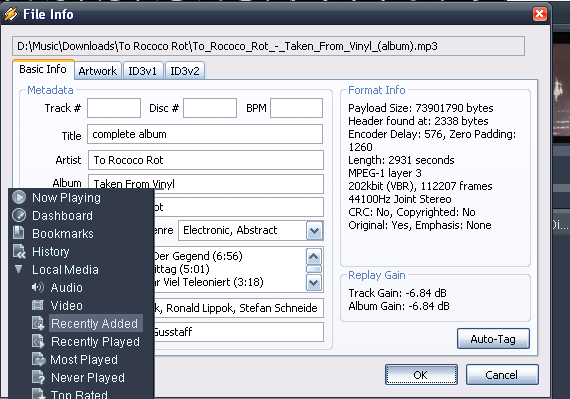Screen dimensions: 570x399
Task: Click the Recently Added icon
Action: click(x=38, y=323)
